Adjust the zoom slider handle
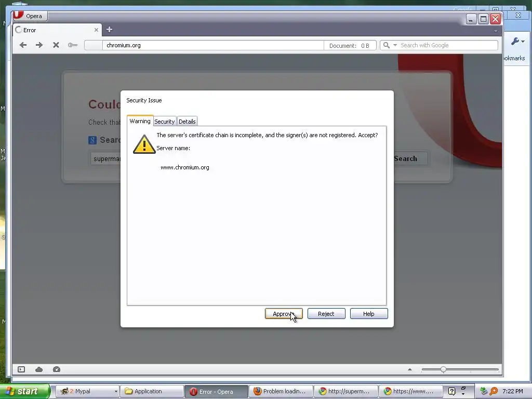This screenshot has width=532, height=399. click(443, 369)
